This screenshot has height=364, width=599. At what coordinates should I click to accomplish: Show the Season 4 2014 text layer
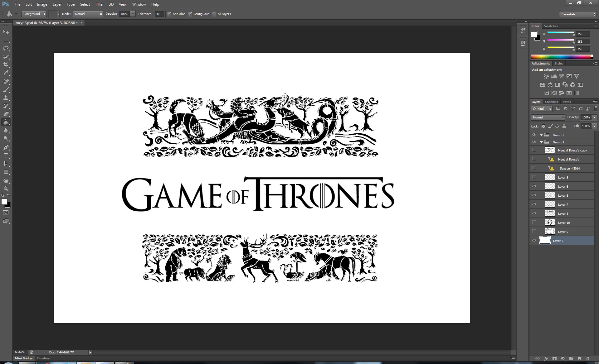[x=534, y=168]
